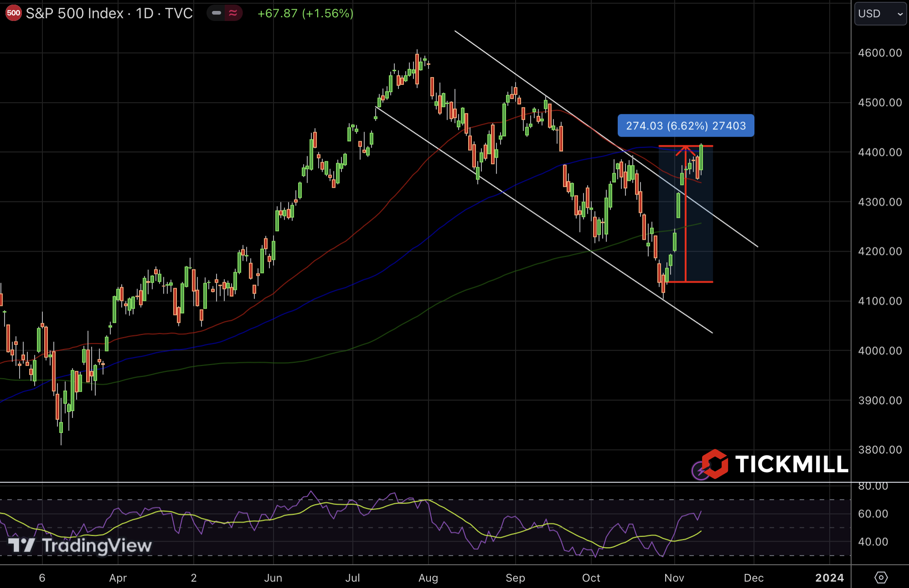Click the blue 274.03 (6.62%) measurement label
909x588 pixels.
686,126
